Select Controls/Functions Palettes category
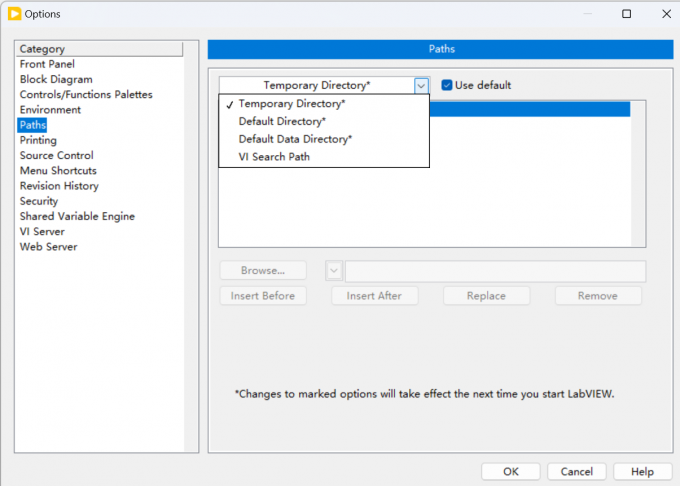 (x=86, y=95)
